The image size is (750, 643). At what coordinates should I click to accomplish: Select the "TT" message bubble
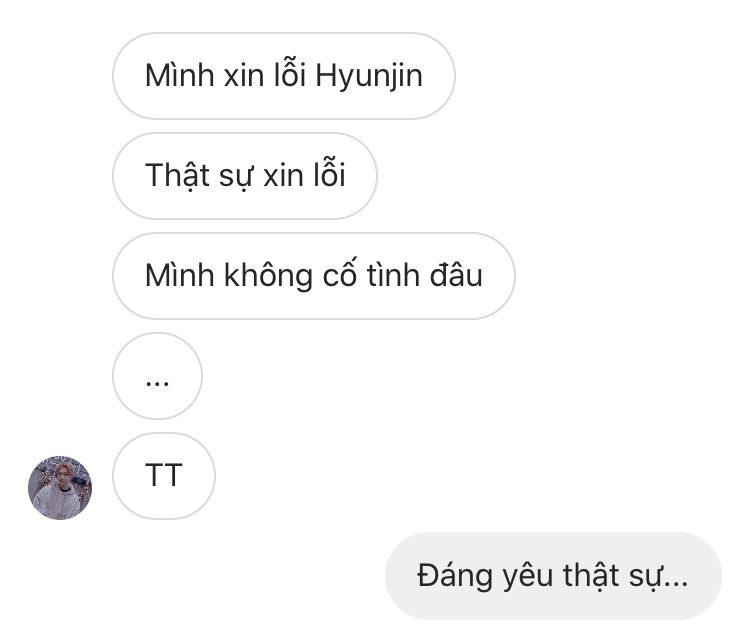coord(164,476)
